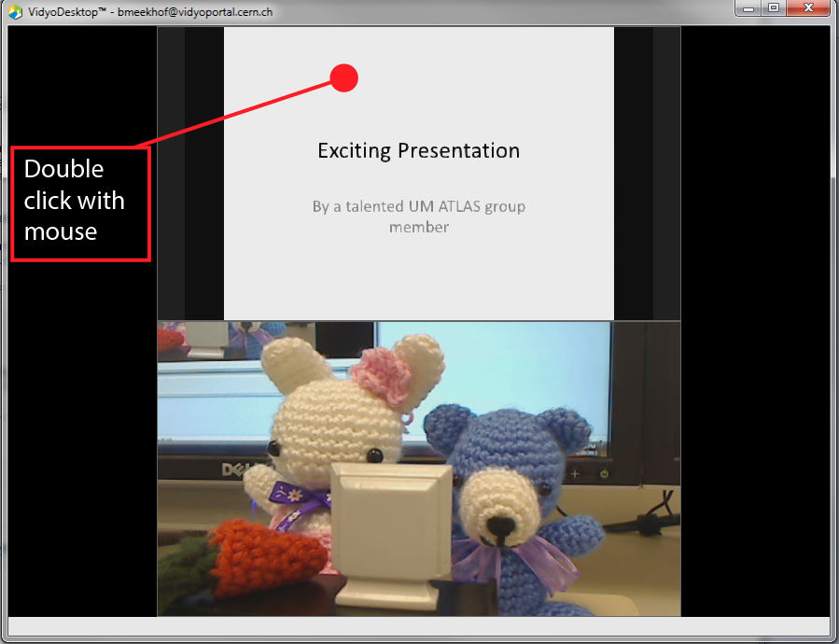The image size is (839, 644).
Task: Close the VidyoDesktop window
Action: (809, 8)
